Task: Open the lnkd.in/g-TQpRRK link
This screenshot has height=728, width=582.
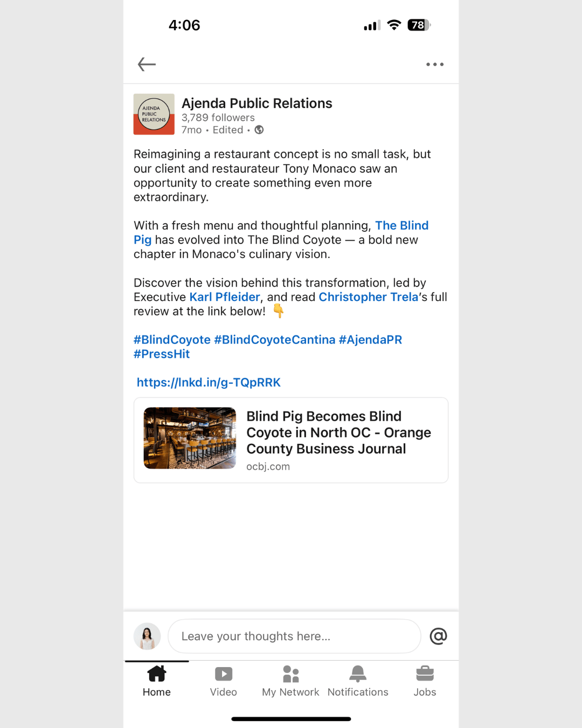Action: pos(209,382)
